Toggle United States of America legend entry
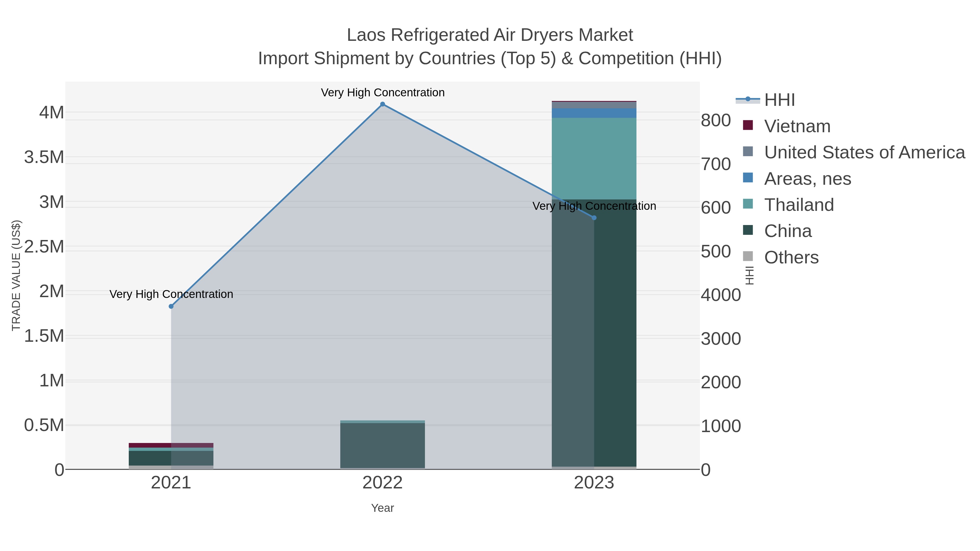The height and width of the screenshot is (551, 980). 854,152
